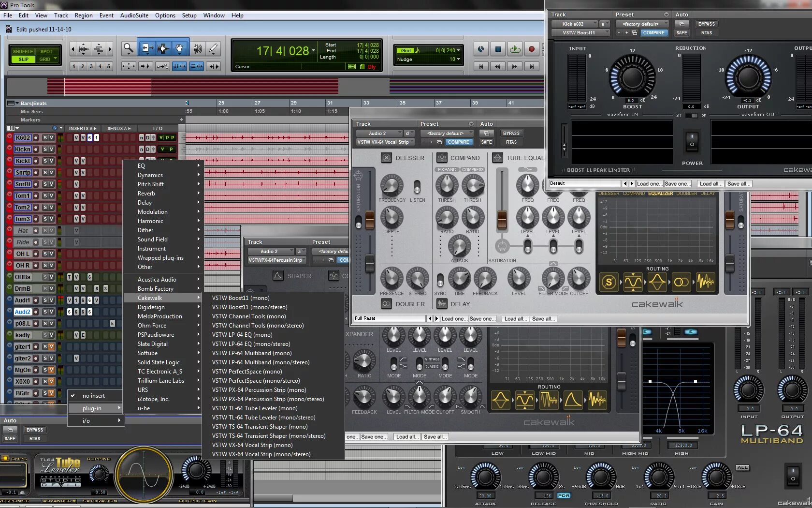Click the Delay waveform routing icon in Vocal Strip
The height and width of the screenshot is (508, 812).
coord(706,282)
